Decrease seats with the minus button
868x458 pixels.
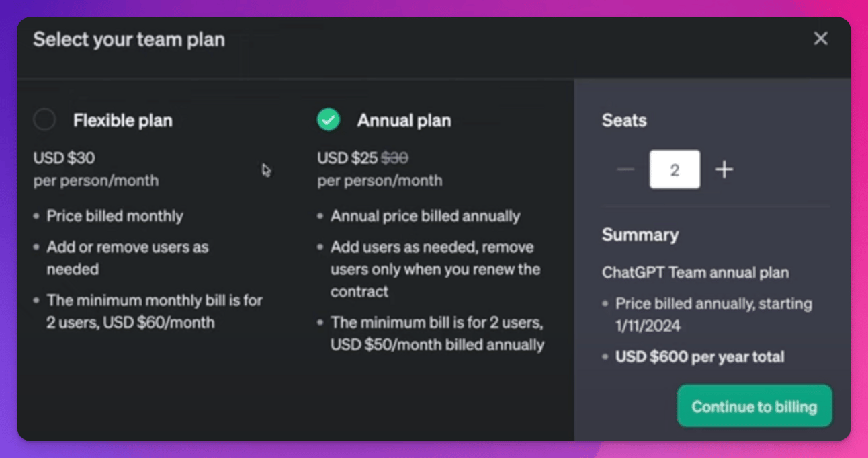(x=625, y=169)
